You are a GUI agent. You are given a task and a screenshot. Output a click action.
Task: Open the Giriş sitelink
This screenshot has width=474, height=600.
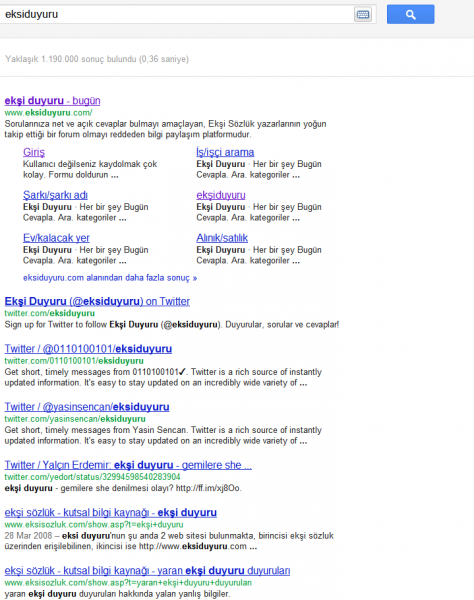(34, 152)
